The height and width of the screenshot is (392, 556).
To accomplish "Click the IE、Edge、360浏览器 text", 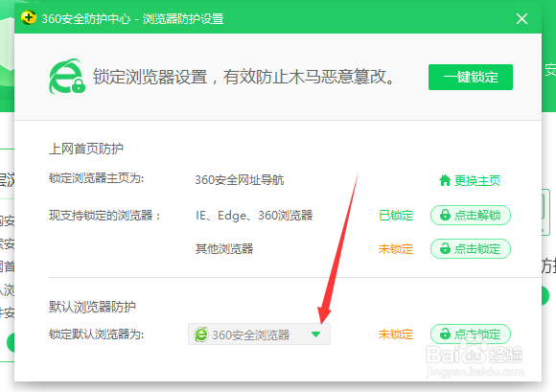I will tap(254, 215).
